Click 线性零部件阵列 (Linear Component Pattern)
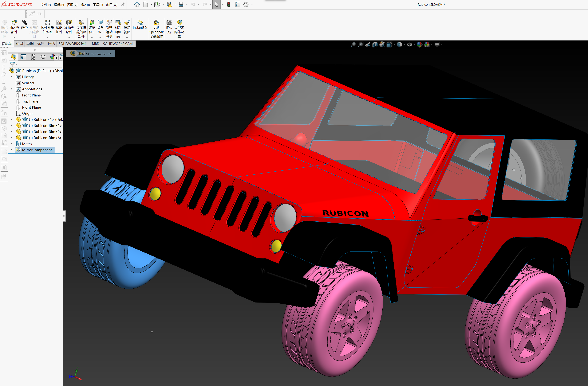Screen dimensions: 588x386 (47, 27)
